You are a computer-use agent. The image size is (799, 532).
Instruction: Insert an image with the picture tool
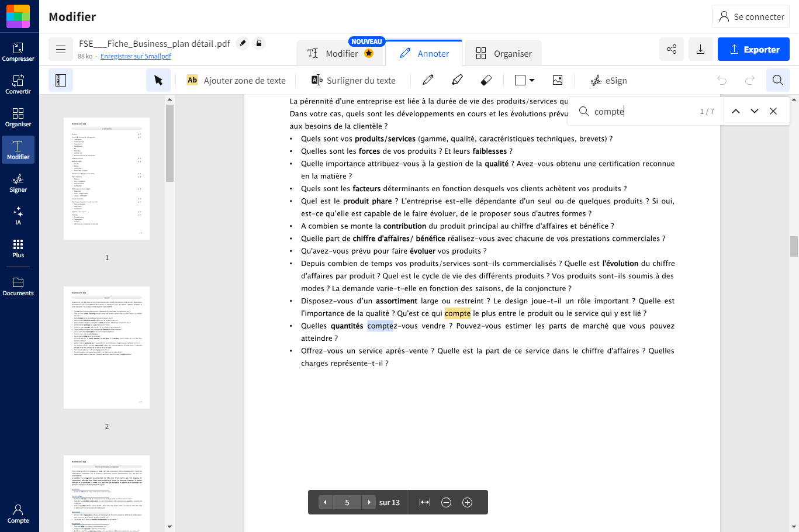pos(558,80)
